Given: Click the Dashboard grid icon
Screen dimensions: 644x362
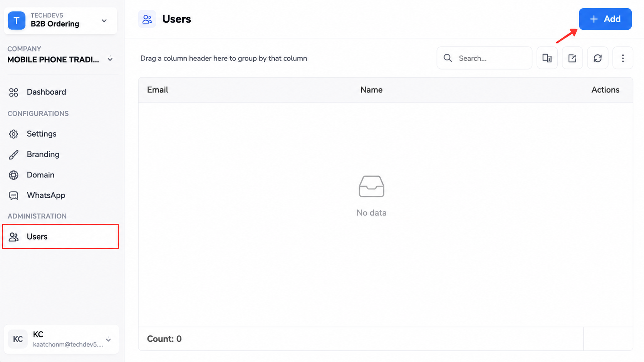Looking at the screenshot, I should click(13, 92).
